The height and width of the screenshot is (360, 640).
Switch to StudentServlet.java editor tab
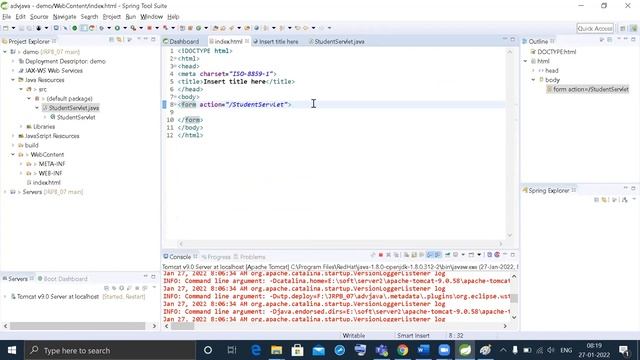[x=336, y=42]
